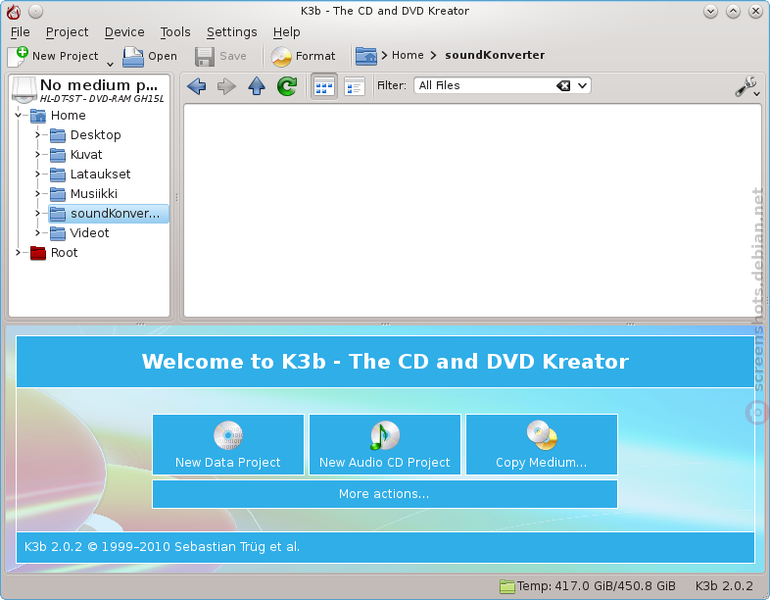The image size is (770, 600).
Task: Open the File menu
Action: [20, 32]
